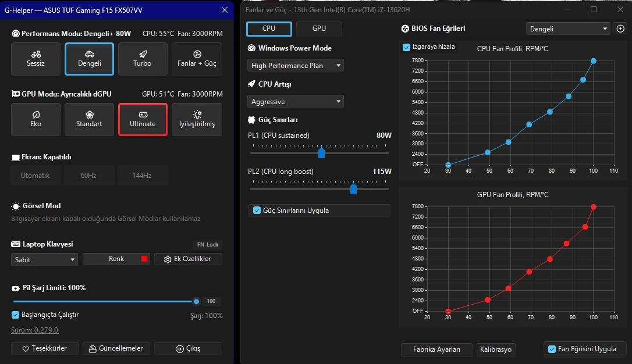Click the BIOS Fan Eğrileri fan icon
Viewport: 632px width, 364px height.
click(405, 28)
